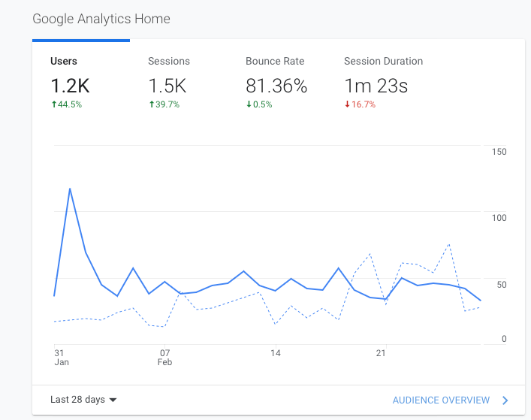Click the Google Analytics Home heading
The width and height of the screenshot is (531, 420).
(101, 19)
